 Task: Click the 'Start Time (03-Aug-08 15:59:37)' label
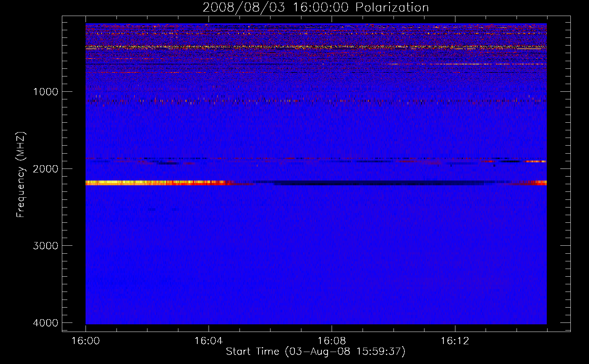[x=316, y=352]
